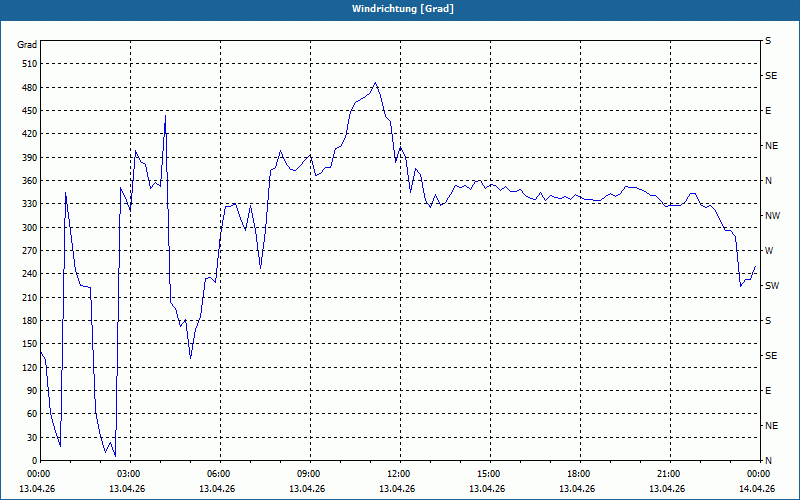Click the SW compass label
This screenshot has width=800, height=500.
pos(772,286)
